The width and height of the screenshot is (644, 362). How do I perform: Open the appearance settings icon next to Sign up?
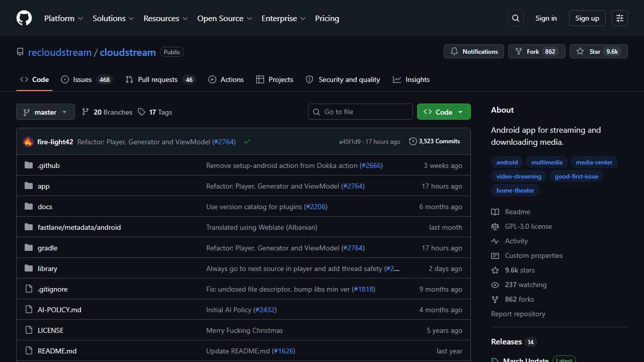[620, 18]
